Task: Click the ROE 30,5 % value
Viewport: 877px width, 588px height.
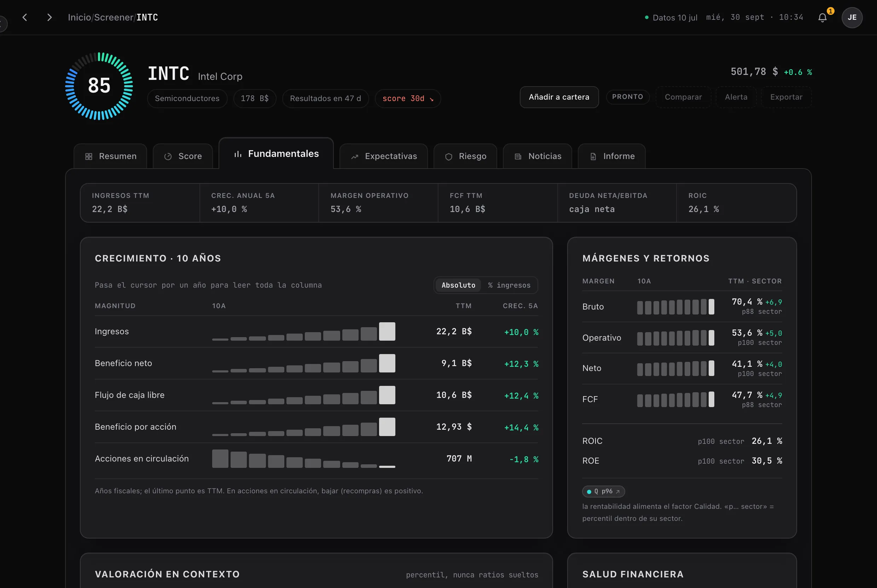Action: [x=767, y=461]
